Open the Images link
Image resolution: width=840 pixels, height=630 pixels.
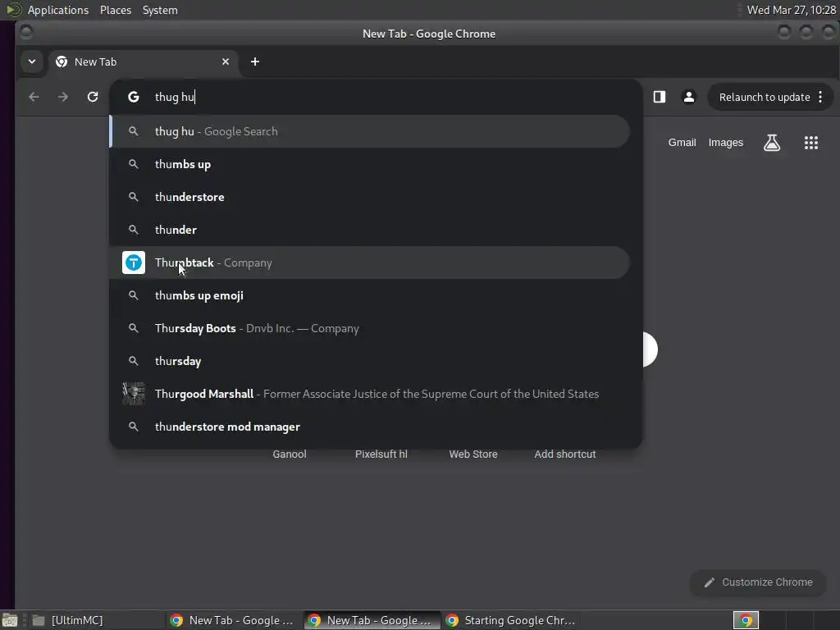pyautogui.click(x=725, y=143)
